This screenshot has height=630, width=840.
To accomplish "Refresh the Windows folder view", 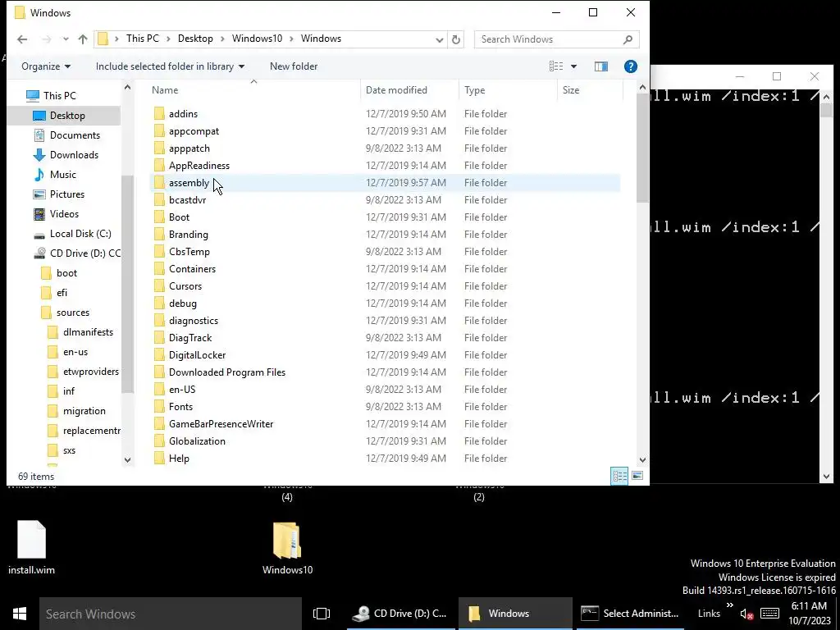I will pyautogui.click(x=456, y=39).
